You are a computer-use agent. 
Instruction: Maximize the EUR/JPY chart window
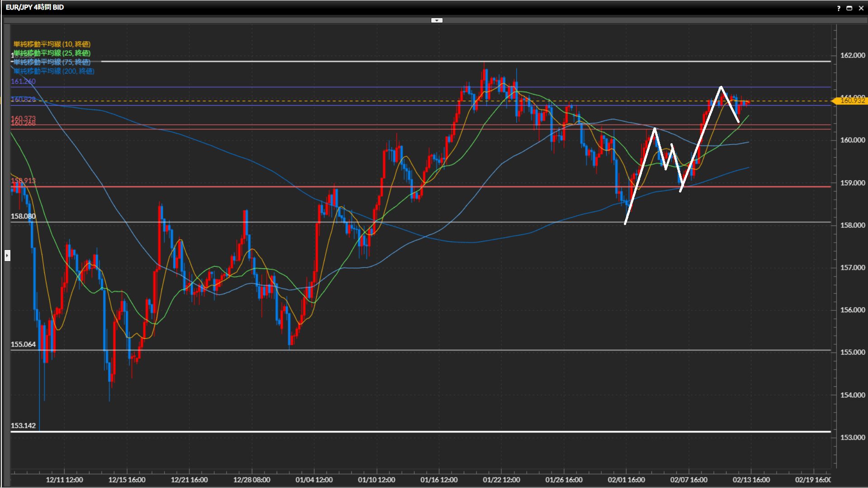[x=849, y=8]
